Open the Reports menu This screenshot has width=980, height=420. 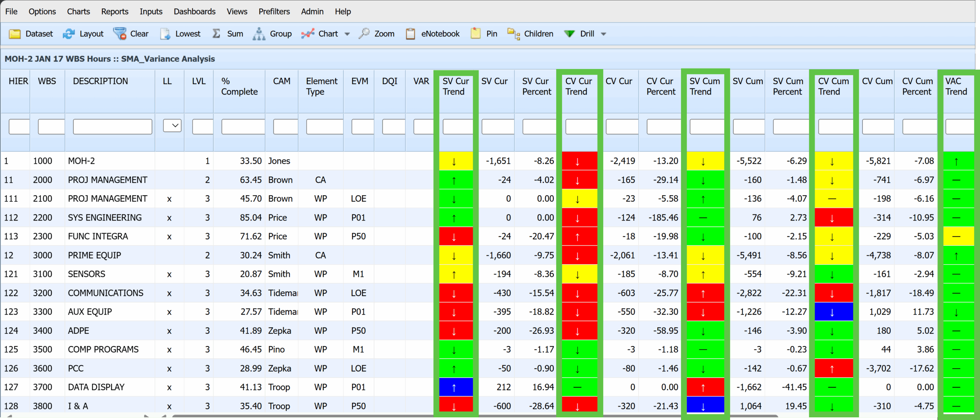[114, 11]
